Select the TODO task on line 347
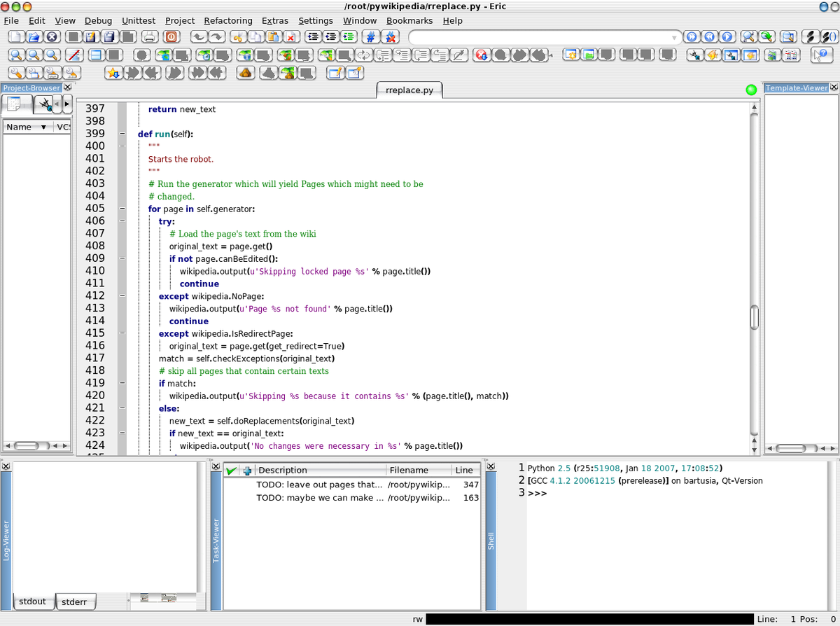 [351, 485]
